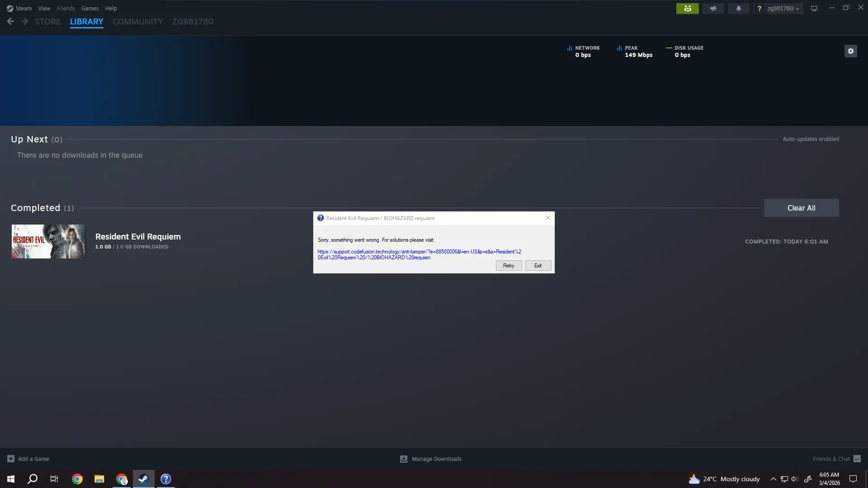Open Google Chrome from the taskbar
868x488 pixels.
coord(77,479)
